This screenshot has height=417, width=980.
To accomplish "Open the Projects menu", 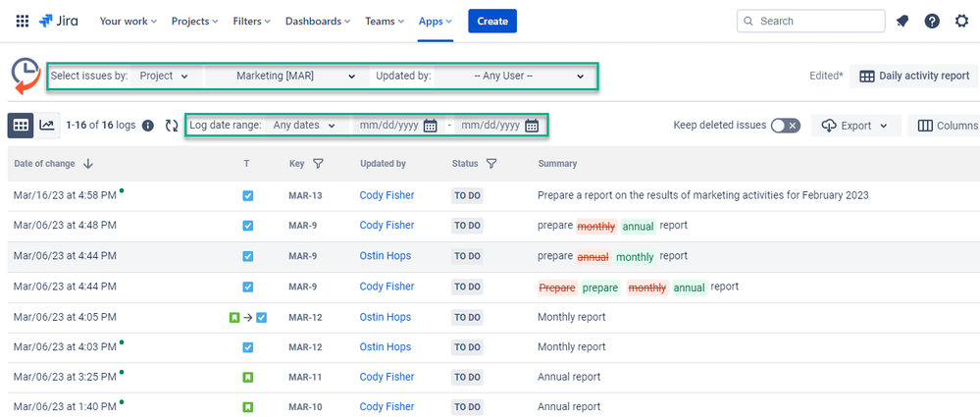I will (x=194, y=22).
